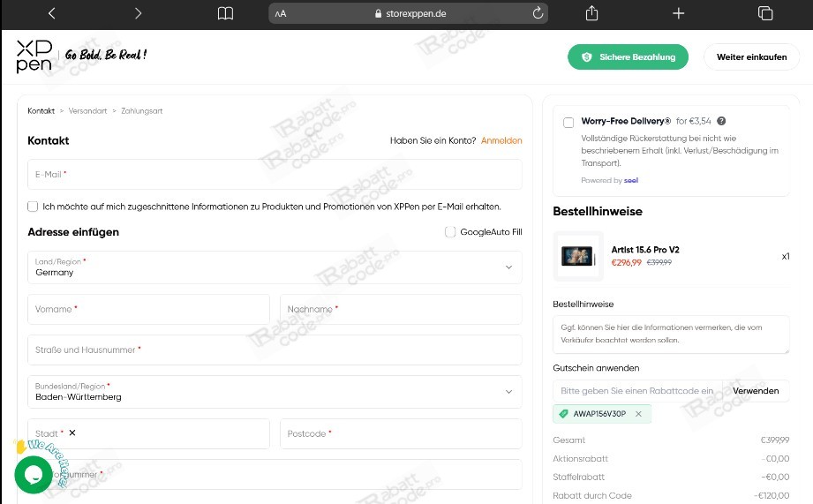Screen dimensions: 813x504
Task: Remove the AWAP156V30P coupon with X
Action: [638, 414]
